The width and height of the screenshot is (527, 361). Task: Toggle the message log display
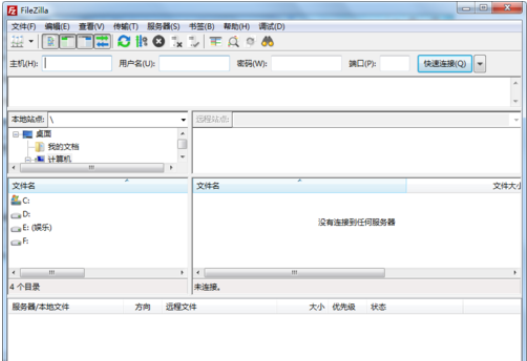tap(50, 42)
